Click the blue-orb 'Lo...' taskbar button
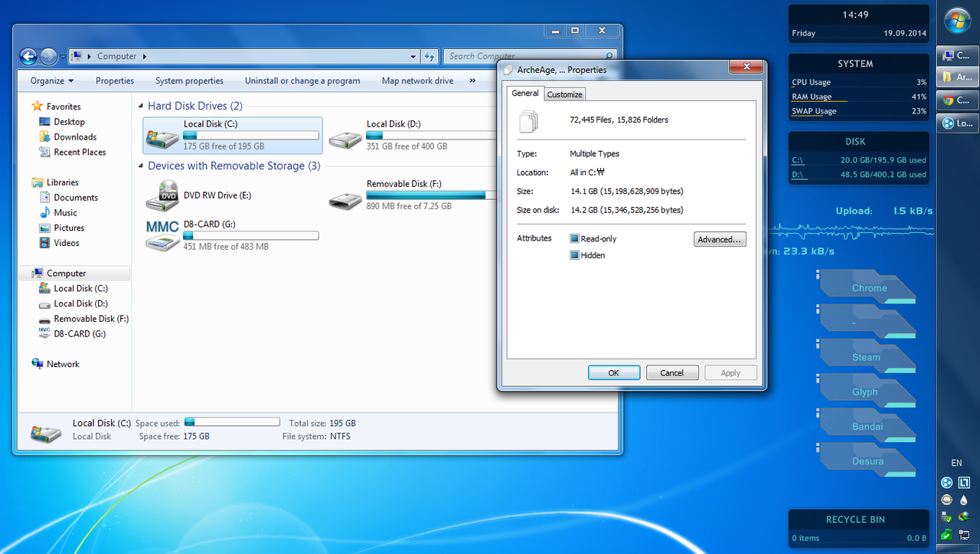Image resolution: width=980 pixels, height=554 pixels. (957, 123)
